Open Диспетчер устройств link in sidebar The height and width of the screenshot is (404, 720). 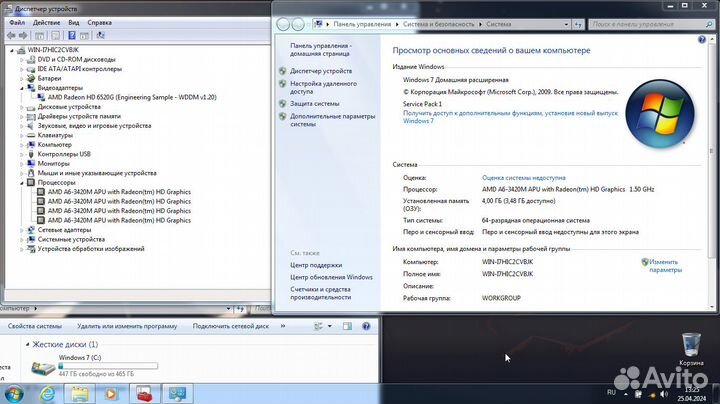point(321,71)
